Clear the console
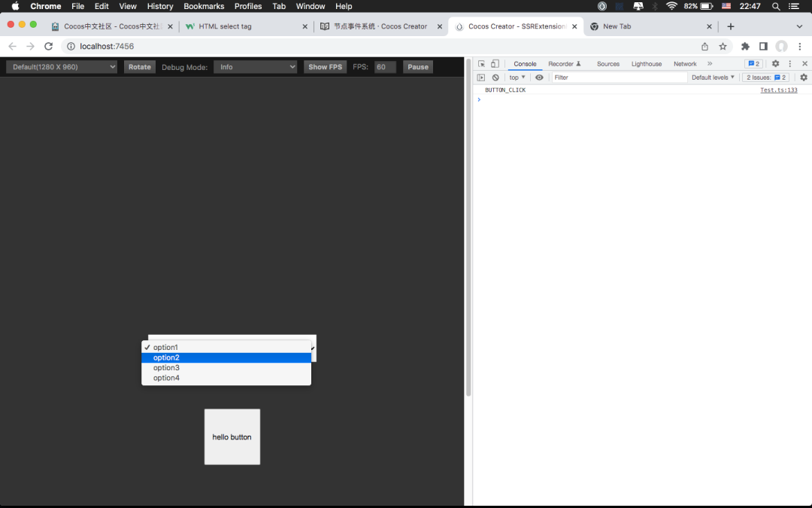This screenshot has width=812, height=508. 495,78
